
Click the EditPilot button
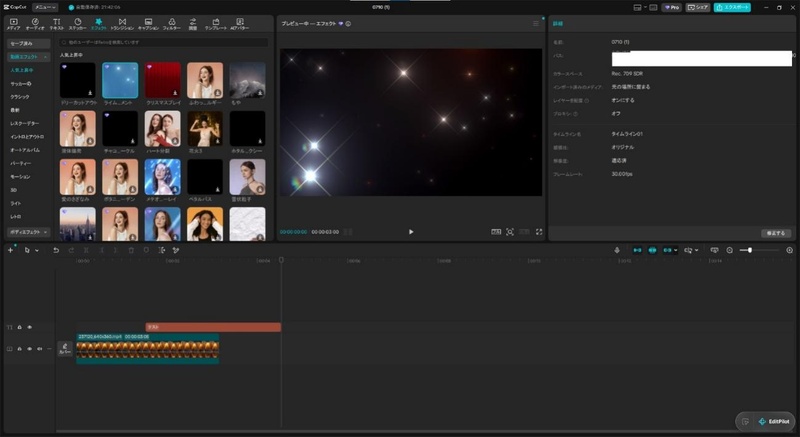pos(772,421)
